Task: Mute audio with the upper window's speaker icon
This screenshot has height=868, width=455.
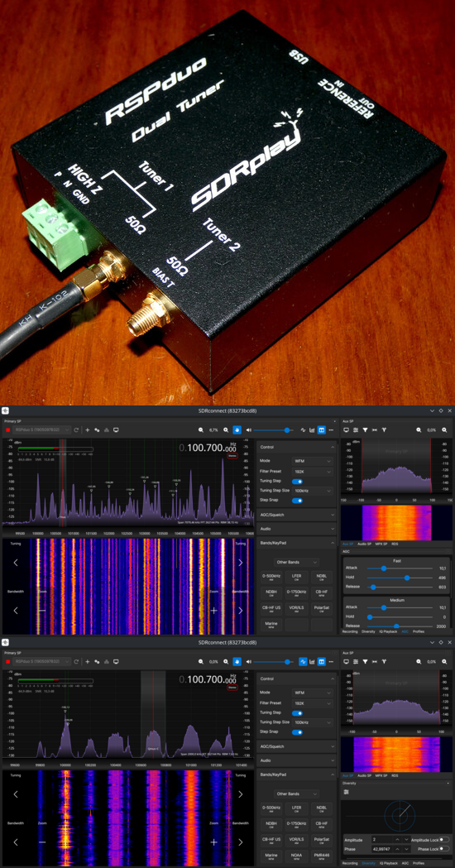Action: (248, 429)
